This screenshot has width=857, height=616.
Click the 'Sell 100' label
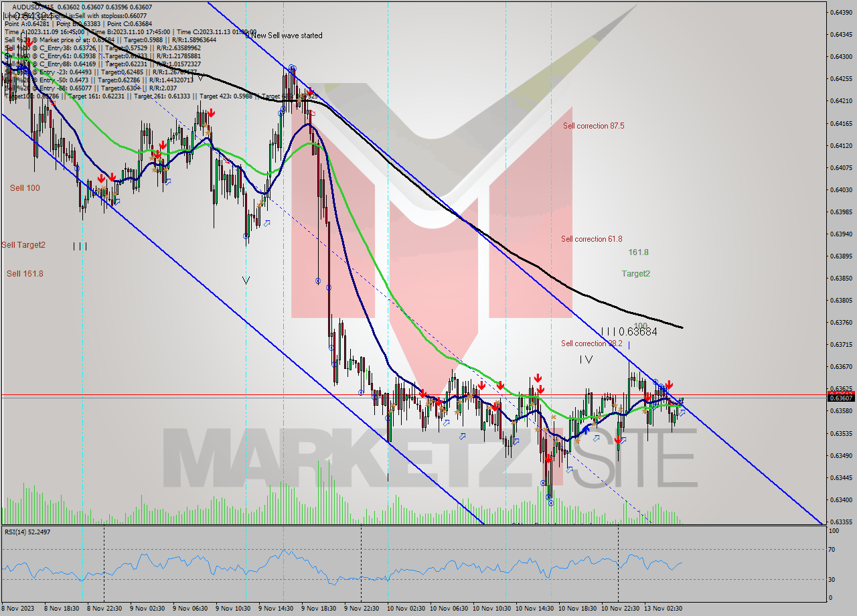tap(25, 188)
